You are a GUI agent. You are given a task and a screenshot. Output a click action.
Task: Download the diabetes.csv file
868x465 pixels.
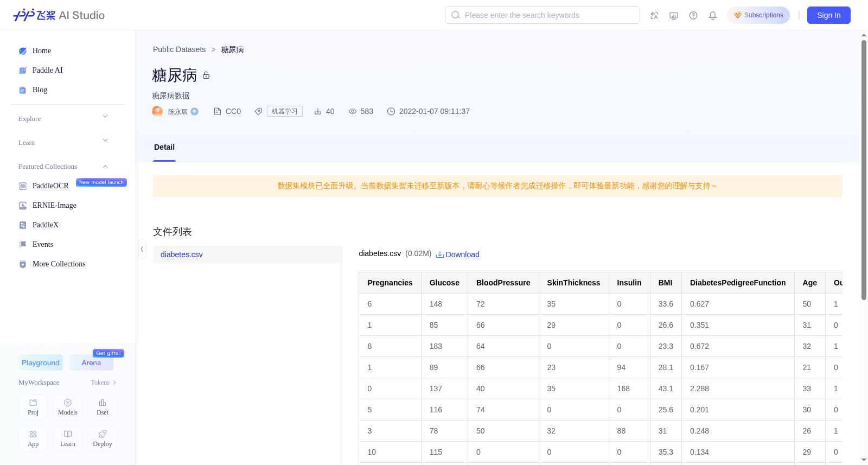click(x=458, y=254)
